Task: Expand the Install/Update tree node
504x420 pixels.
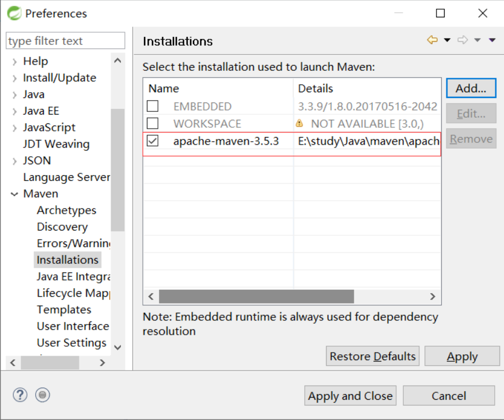Action: click(14, 78)
